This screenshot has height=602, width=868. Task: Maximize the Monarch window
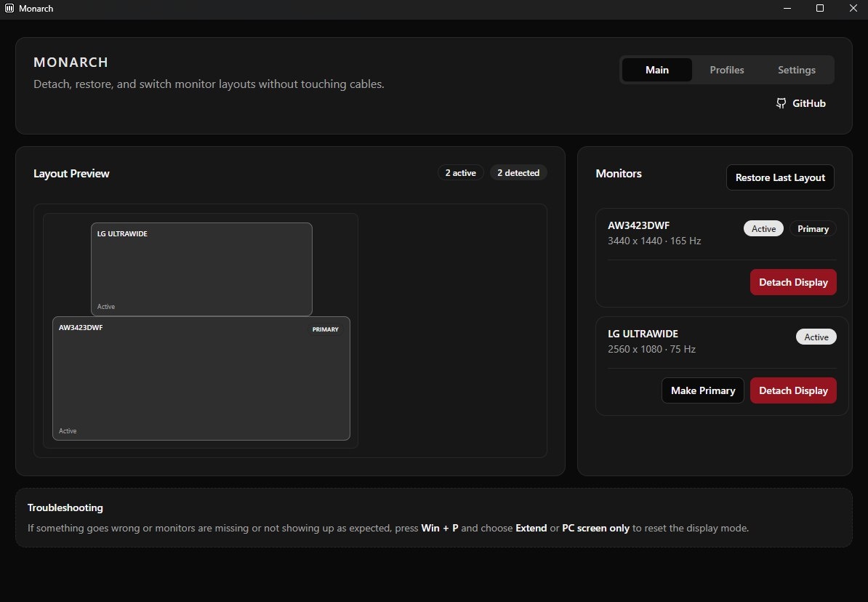[820, 8]
